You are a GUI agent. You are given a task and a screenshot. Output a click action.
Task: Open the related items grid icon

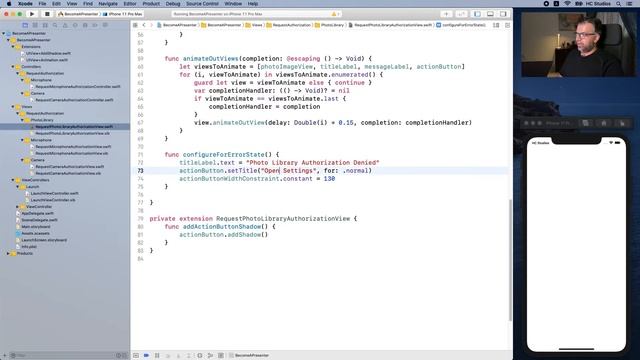[135, 25]
